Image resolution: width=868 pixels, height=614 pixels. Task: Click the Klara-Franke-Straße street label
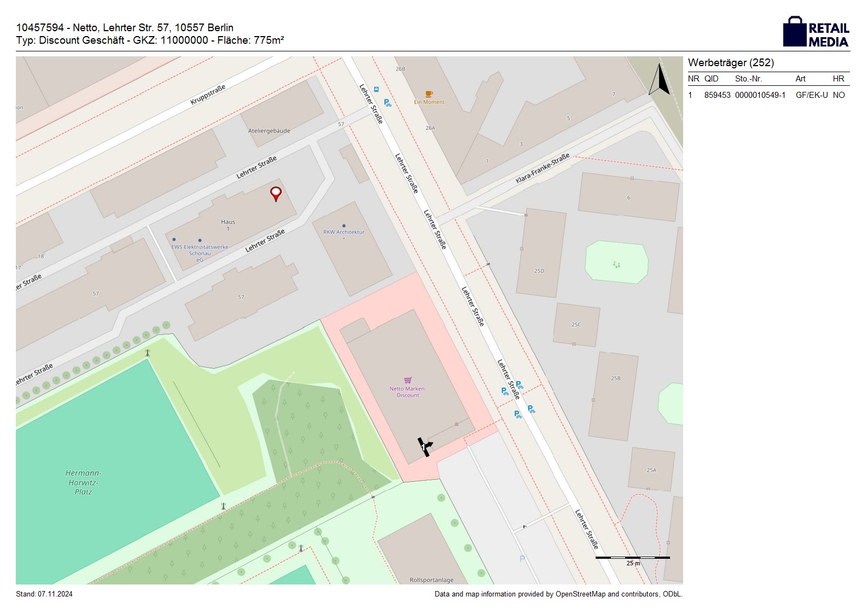tap(543, 168)
